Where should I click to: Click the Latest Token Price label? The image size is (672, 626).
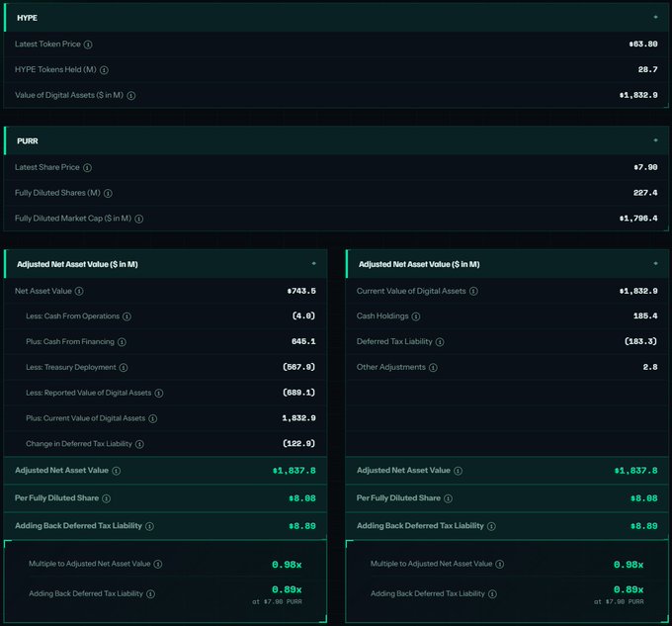[x=47, y=45]
